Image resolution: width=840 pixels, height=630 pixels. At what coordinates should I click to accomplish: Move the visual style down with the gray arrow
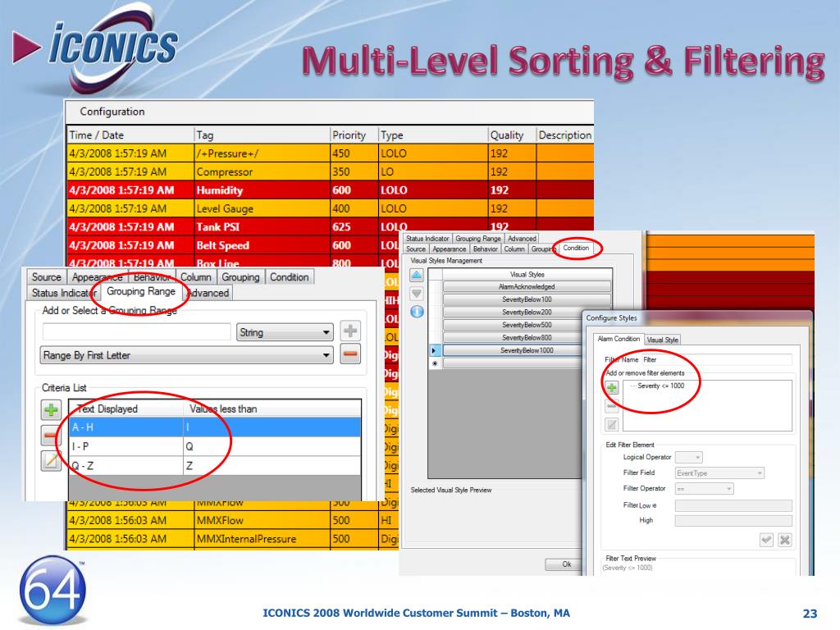417,294
